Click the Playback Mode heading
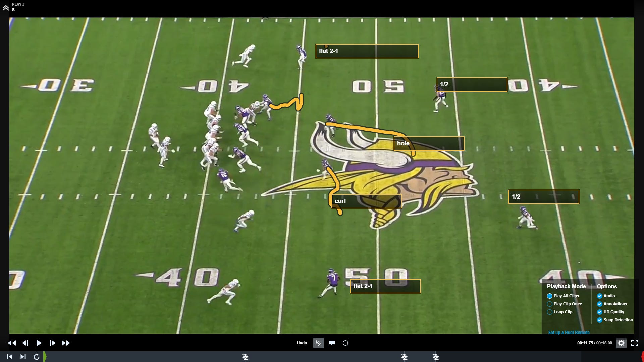 click(566, 286)
